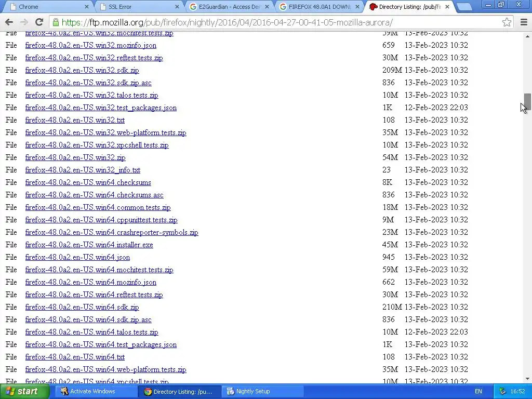Screen dimensions: 532x399
Task: Open win32_info.txt link
Action: [83, 170]
